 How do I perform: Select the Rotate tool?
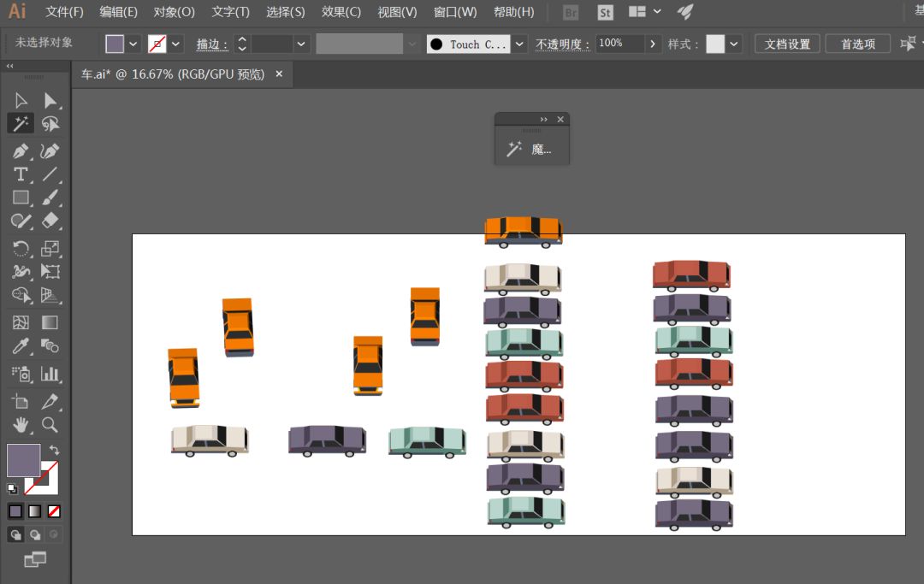tap(21, 249)
